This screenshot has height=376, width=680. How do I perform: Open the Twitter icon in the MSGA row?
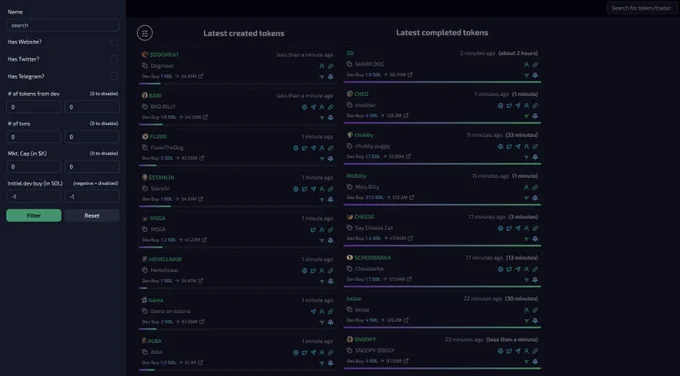[313, 230]
